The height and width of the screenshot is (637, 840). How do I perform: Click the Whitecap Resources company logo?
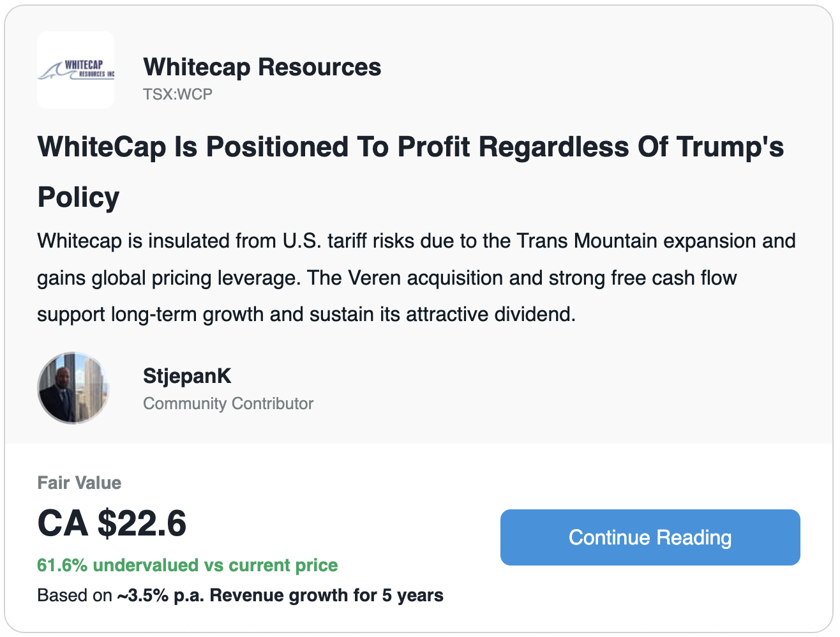(76, 70)
